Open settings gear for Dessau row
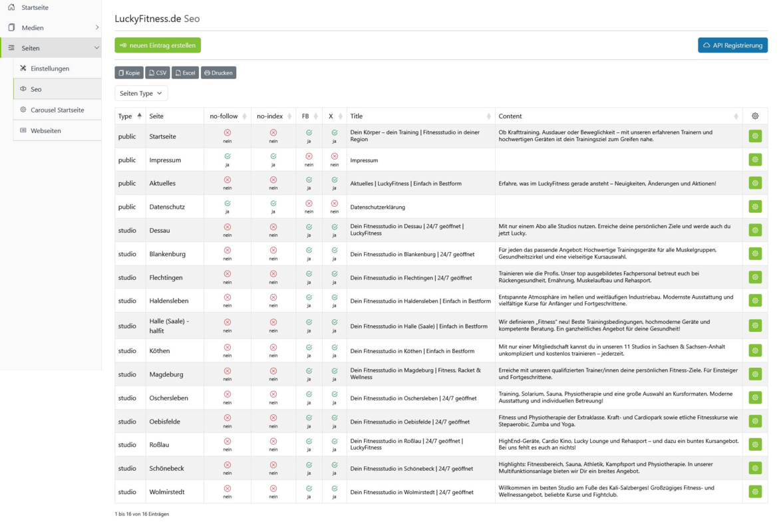 click(755, 230)
